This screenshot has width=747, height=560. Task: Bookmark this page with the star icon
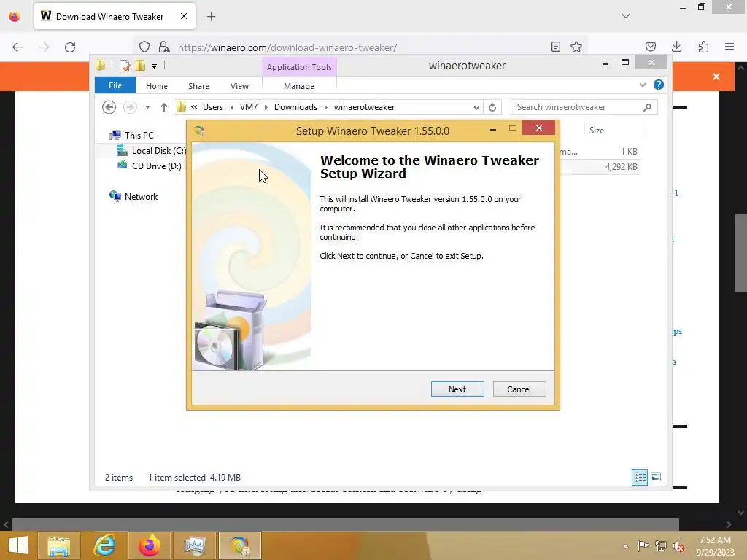point(576,47)
